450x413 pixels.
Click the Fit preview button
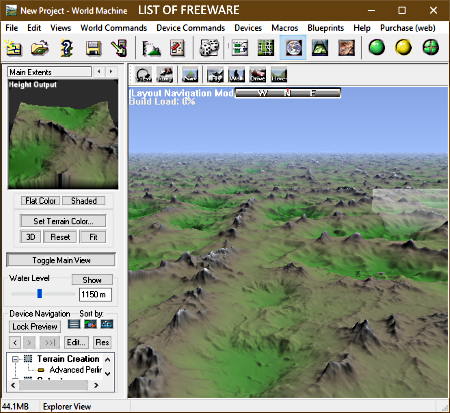[x=93, y=237]
